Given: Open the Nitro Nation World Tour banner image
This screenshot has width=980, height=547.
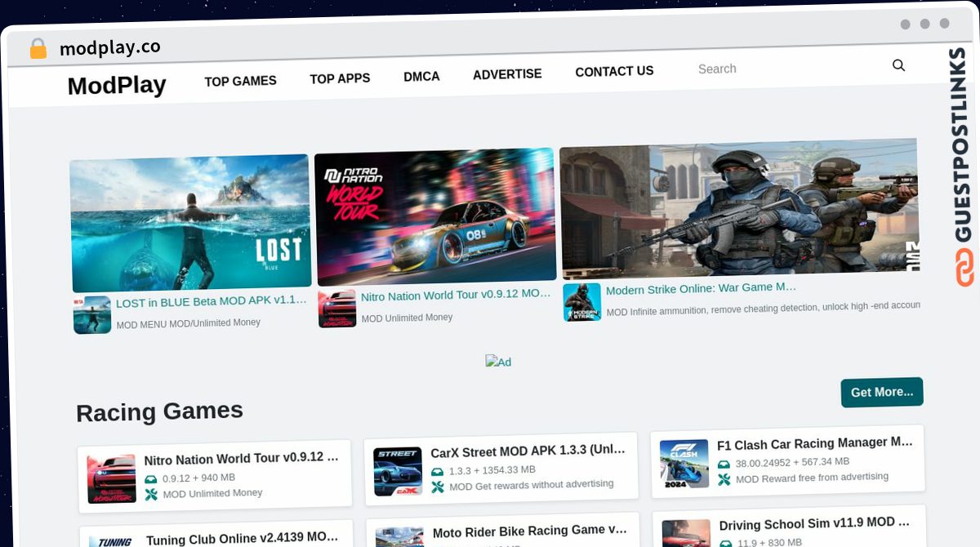Looking at the screenshot, I should point(435,216).
